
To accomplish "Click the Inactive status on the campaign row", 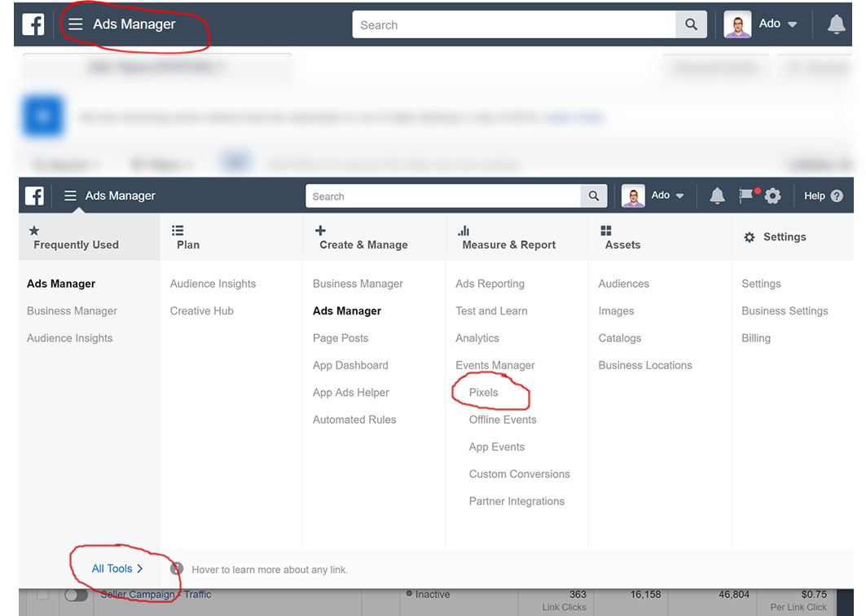I will click(433, 595).
